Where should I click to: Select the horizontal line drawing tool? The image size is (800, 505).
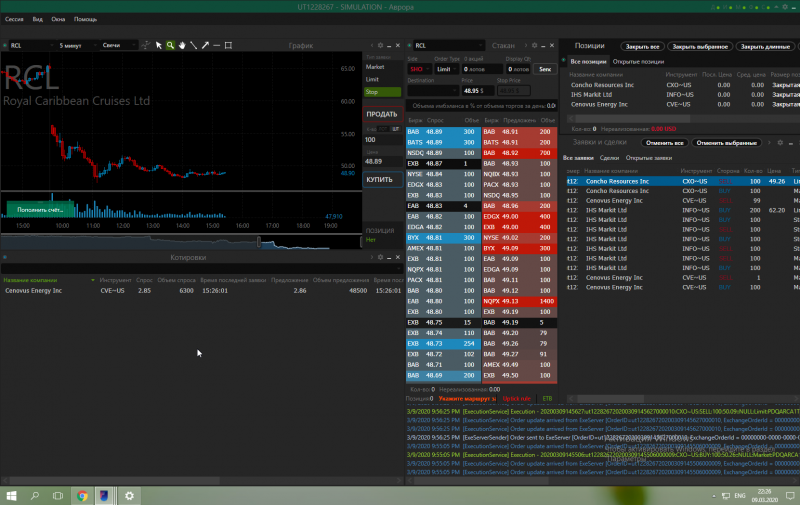coord(216,45)
